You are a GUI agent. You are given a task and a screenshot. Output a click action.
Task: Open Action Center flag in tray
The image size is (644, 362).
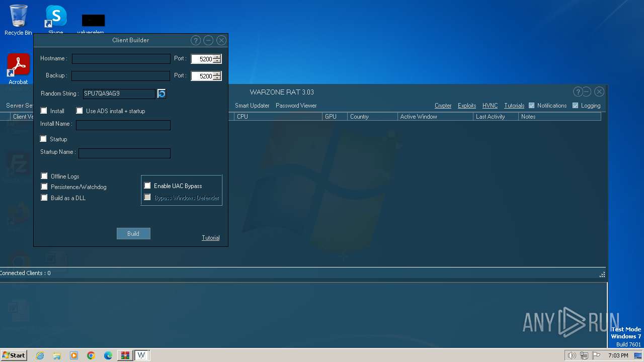(x=597, y=355)
